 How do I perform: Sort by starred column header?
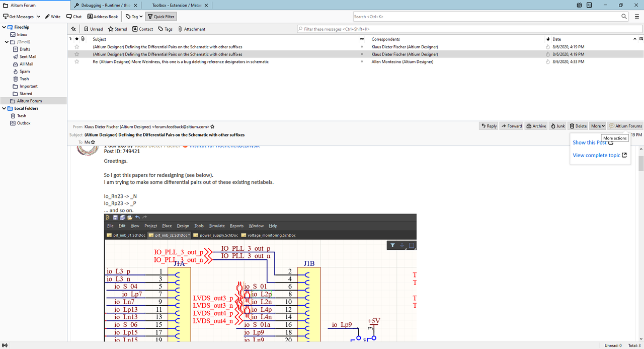(x=76, y=39)
